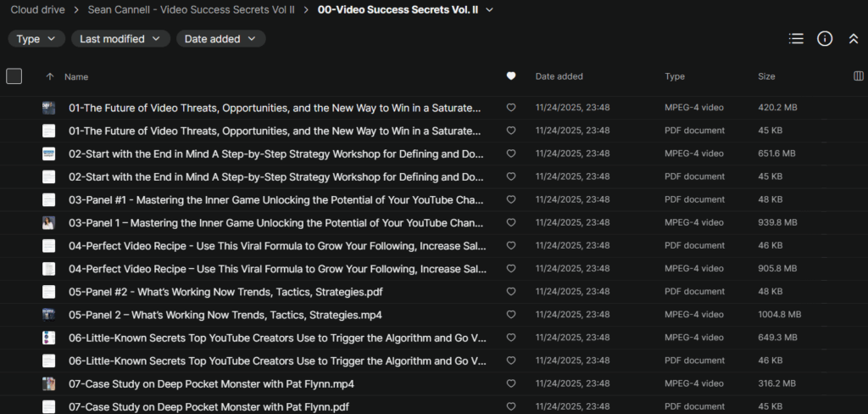Click thumbnail of 03-Panel 1 video, 939.8 MB
Screen dimensions: 868x414
(x=48, y=223)
